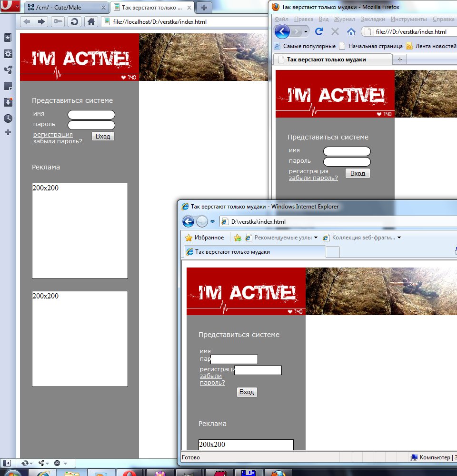This screenshot has height=476, width=457.
Task: Open Opera's Unite panel in the sidebar
Action: [x=8, y=70]
